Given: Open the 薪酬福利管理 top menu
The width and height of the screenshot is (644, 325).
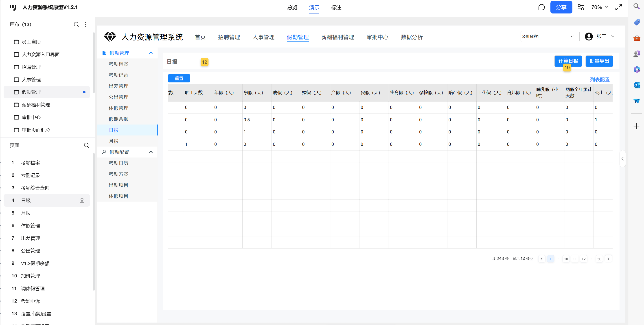Looking at the screenshot, I should coord(337,37).
